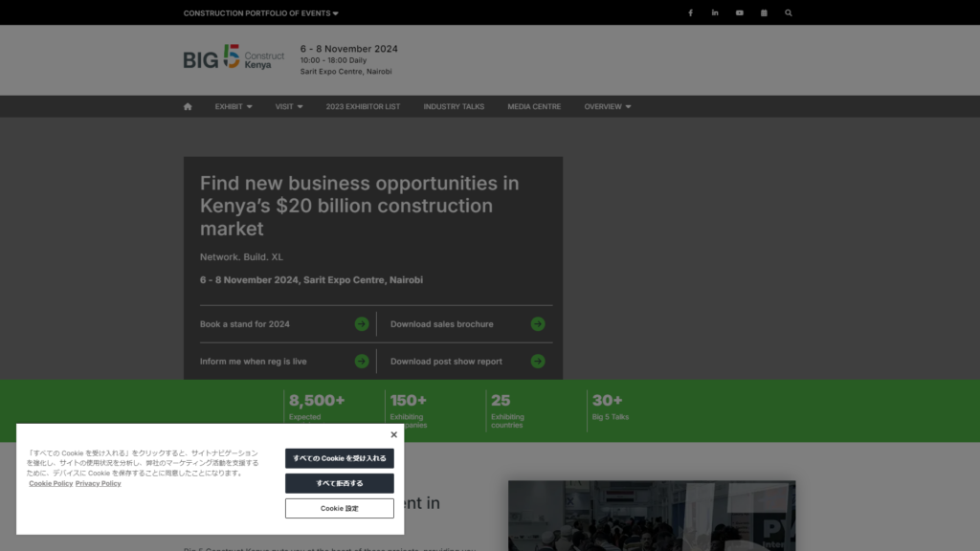
Task: Open the Privacy Policy link
Action: coord(99,483)
